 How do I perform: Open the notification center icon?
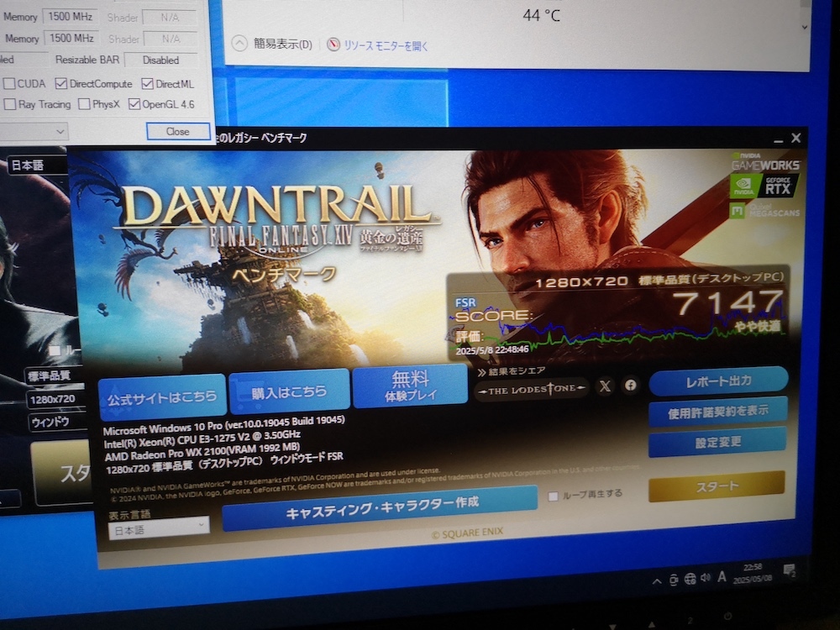(789, 570)
